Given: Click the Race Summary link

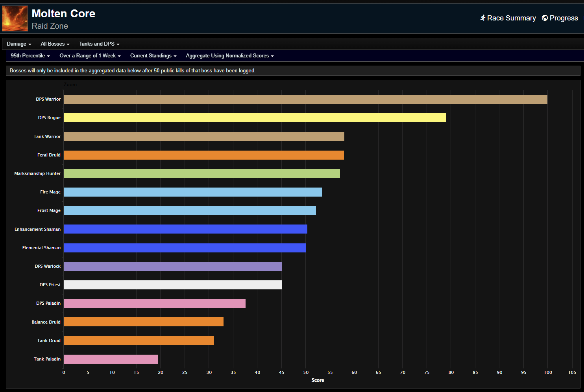Looking at the screenshot, I should coord(512,18).
